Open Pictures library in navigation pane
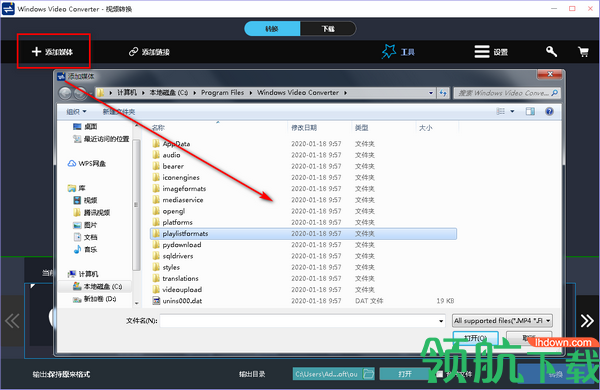The image size is (600, 390). pos(85,225)
